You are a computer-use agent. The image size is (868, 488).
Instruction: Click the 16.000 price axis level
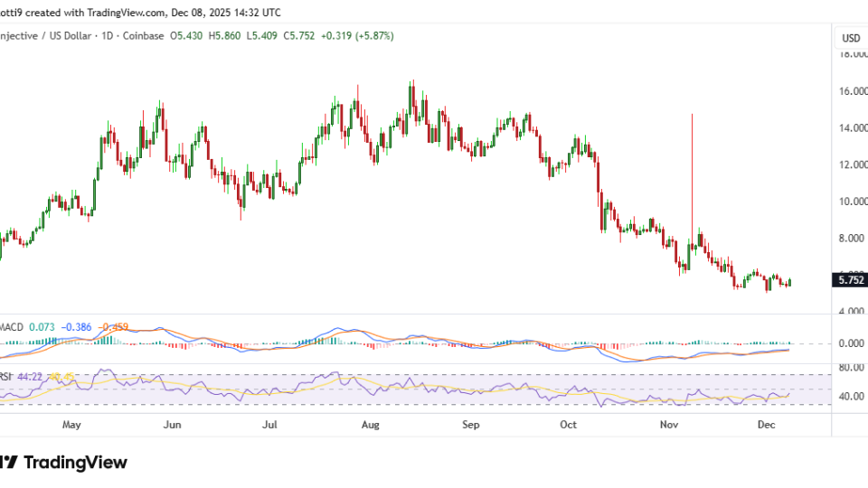[851, 91]
